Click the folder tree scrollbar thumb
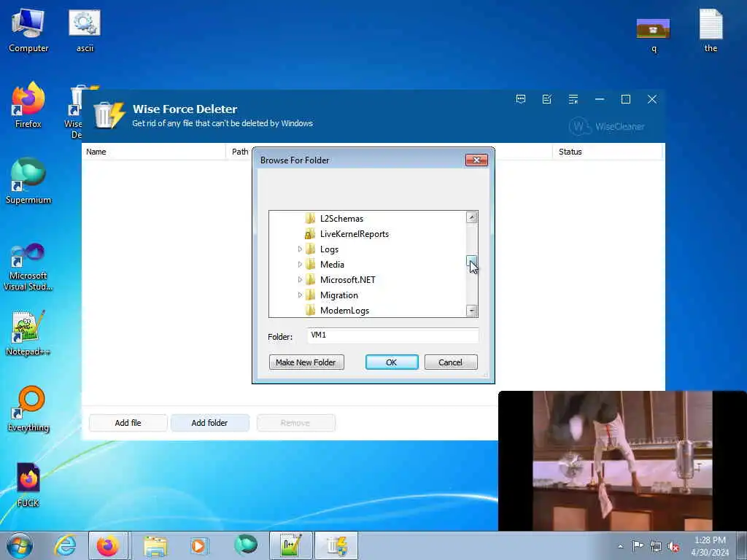The width and height of the screenshot is (747, 560). click(x=472, y=261)
